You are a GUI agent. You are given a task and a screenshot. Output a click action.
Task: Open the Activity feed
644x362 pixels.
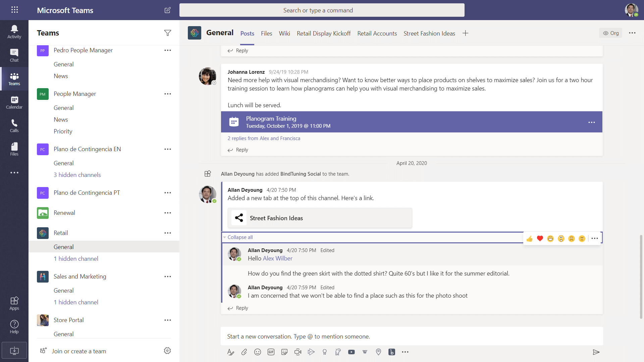tap(14, 32)
